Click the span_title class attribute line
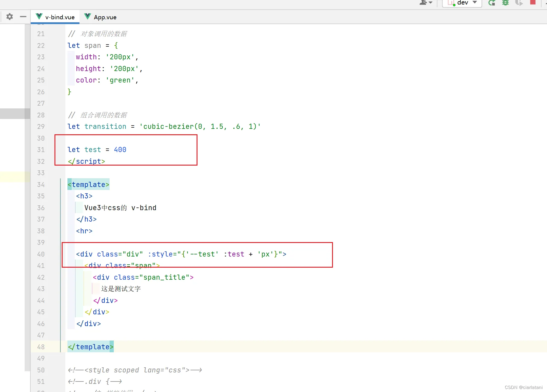The height and width of the screenshot is (392, 547). 143,277
